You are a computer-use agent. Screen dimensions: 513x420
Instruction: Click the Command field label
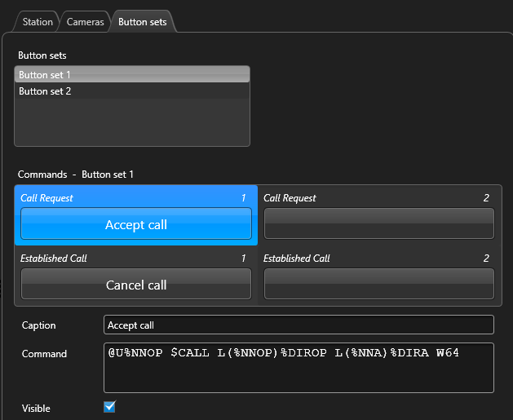(44, 354)
